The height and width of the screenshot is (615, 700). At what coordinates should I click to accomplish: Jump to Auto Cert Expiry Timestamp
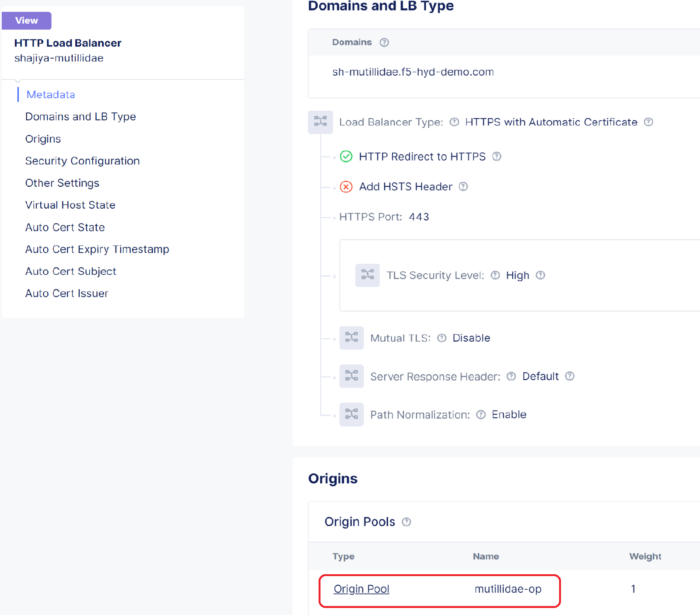[97, 249]
